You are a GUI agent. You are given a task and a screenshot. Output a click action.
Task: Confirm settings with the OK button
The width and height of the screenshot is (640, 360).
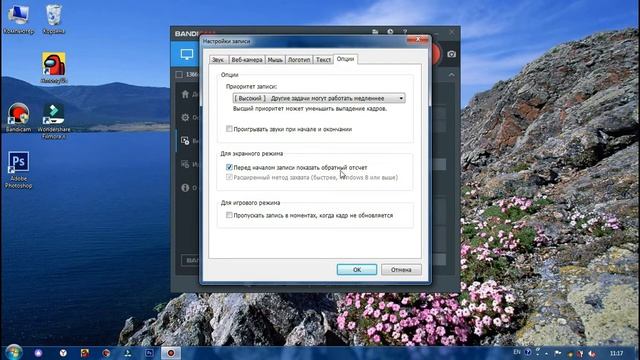point(357,269)
